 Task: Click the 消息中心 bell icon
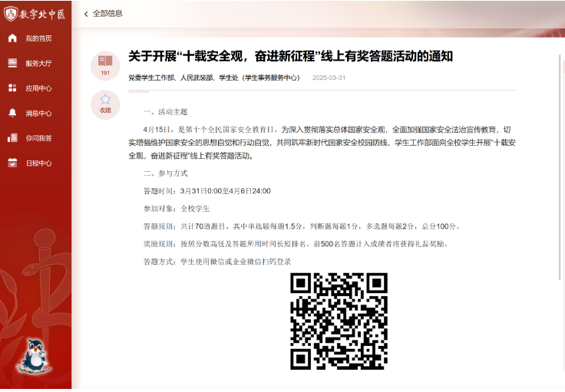[x=12, y=113]
